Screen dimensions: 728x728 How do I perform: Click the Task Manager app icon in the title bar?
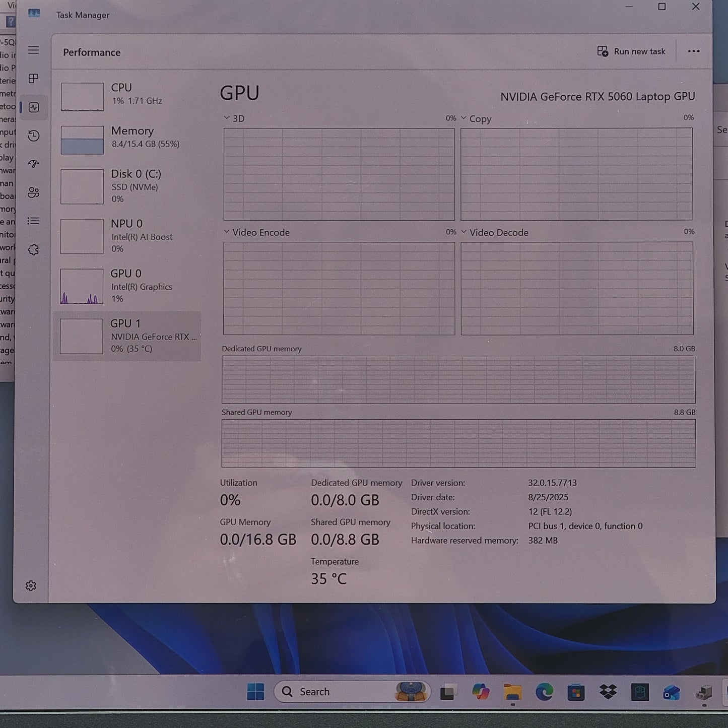pos(34,14)
